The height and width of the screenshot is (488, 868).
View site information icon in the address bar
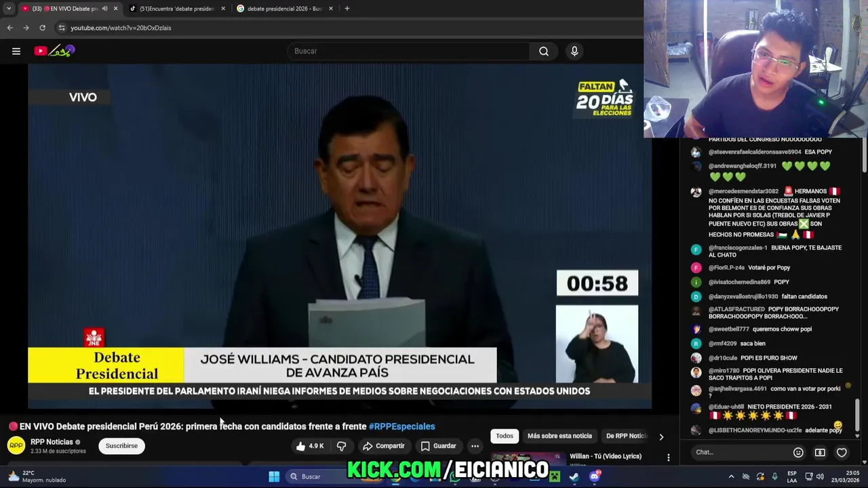pos(62,28)
